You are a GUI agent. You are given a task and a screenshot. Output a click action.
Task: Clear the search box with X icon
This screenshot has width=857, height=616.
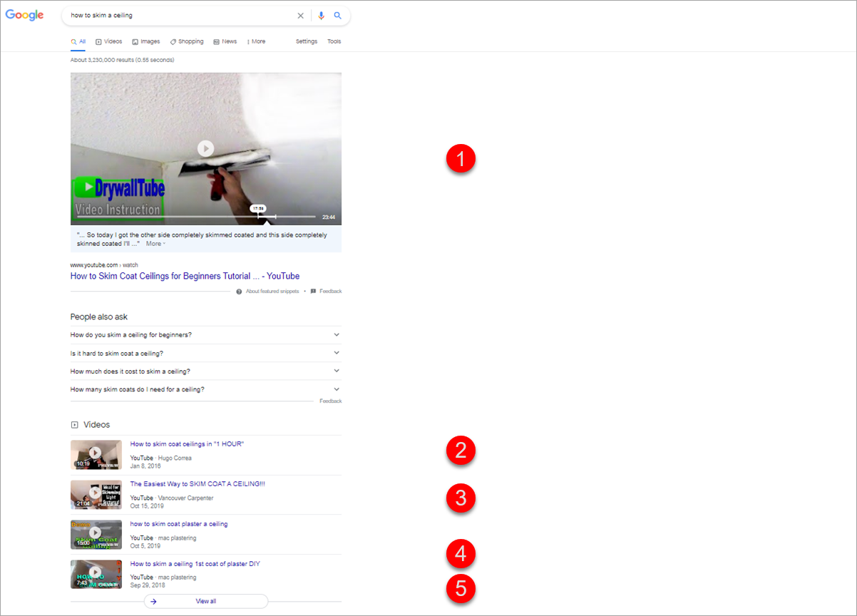click(300, 16)
